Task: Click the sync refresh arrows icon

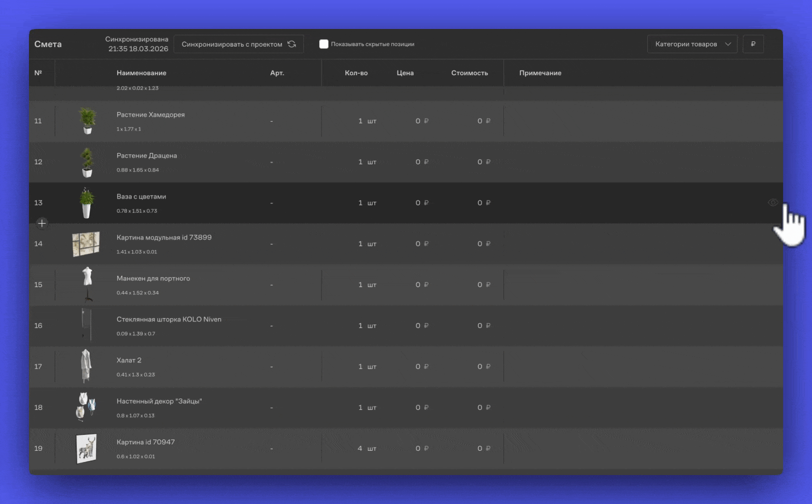Action: point(292,44)
